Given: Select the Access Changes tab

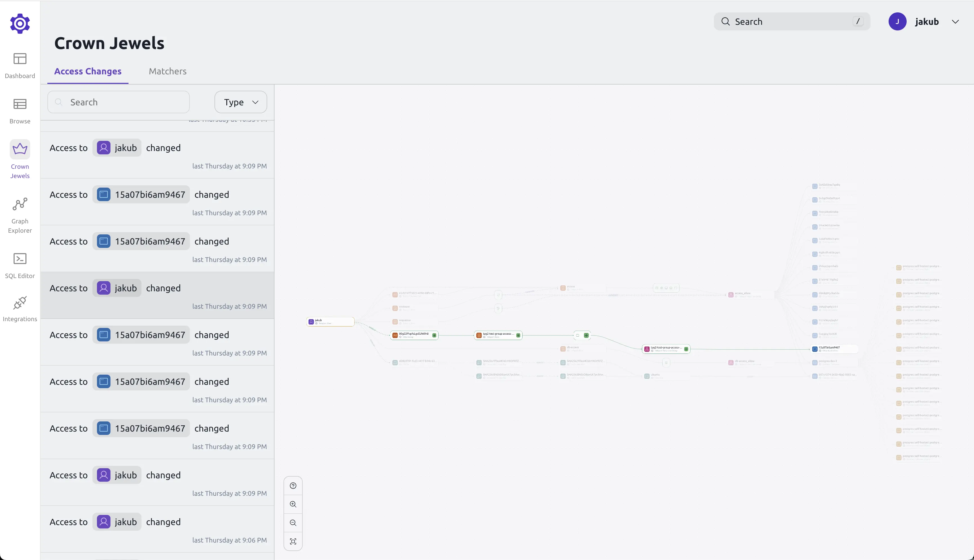Looking at the screenshot, I should pos(88,72).
